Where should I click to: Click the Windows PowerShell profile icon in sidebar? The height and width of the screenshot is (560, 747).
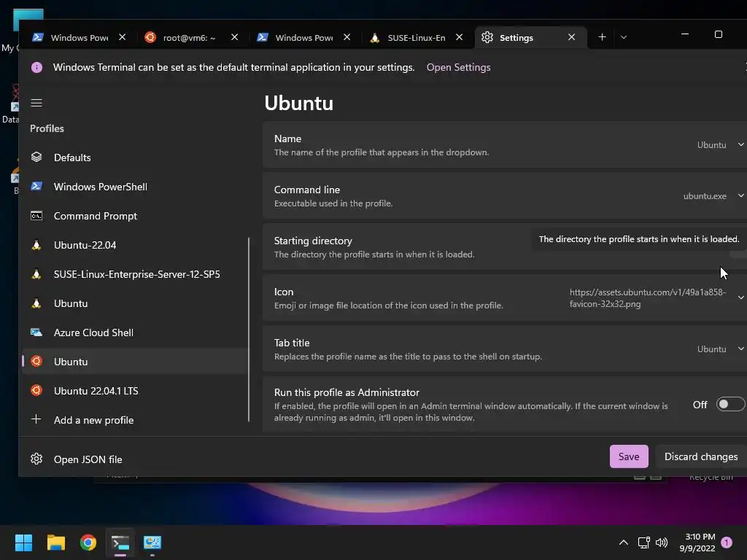(x=36, y=186)
